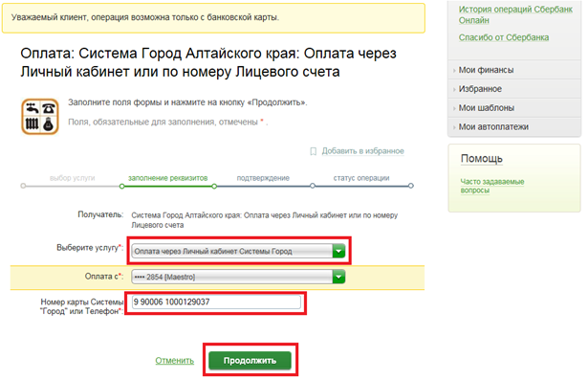
Task: Expand Мои шаблоны in the sidebar
Action: click(x=487, y=108)
